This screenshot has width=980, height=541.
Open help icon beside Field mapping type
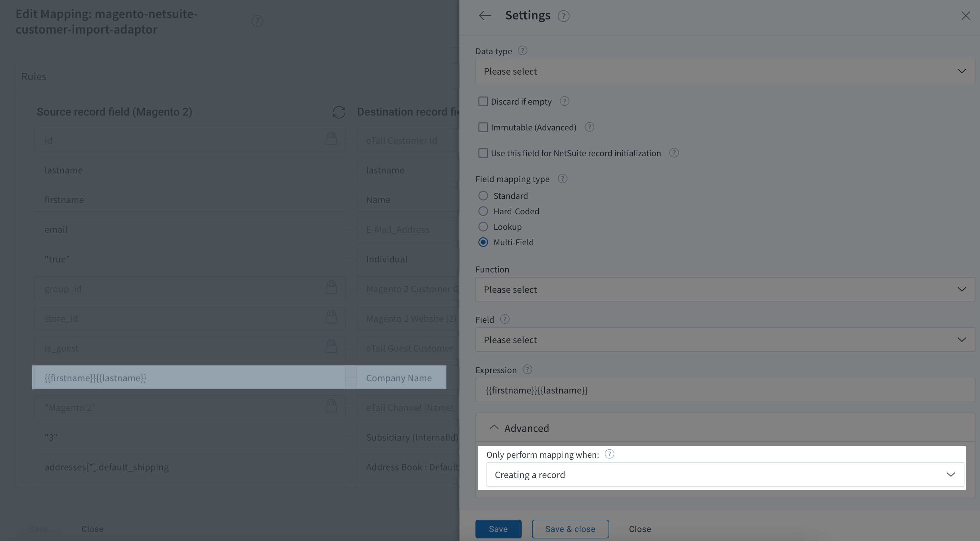(x=562, y=179)
